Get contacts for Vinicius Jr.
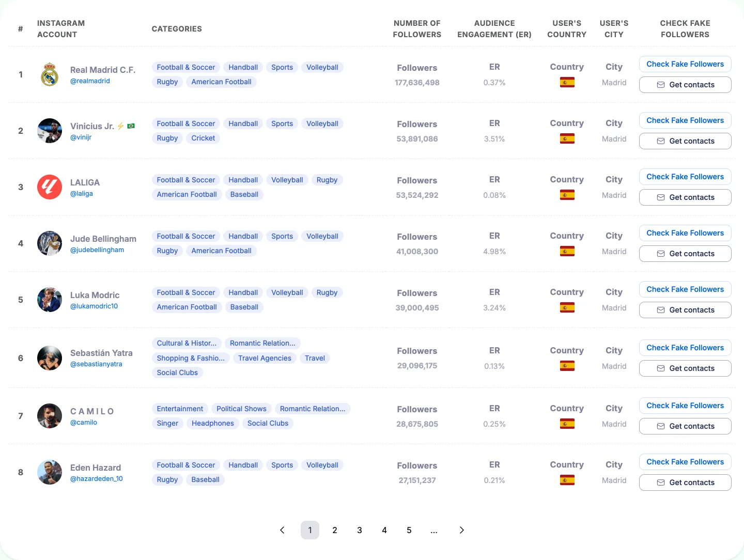Image resolution: width=744 pixels, height=560 pixels. pos(685,141)
